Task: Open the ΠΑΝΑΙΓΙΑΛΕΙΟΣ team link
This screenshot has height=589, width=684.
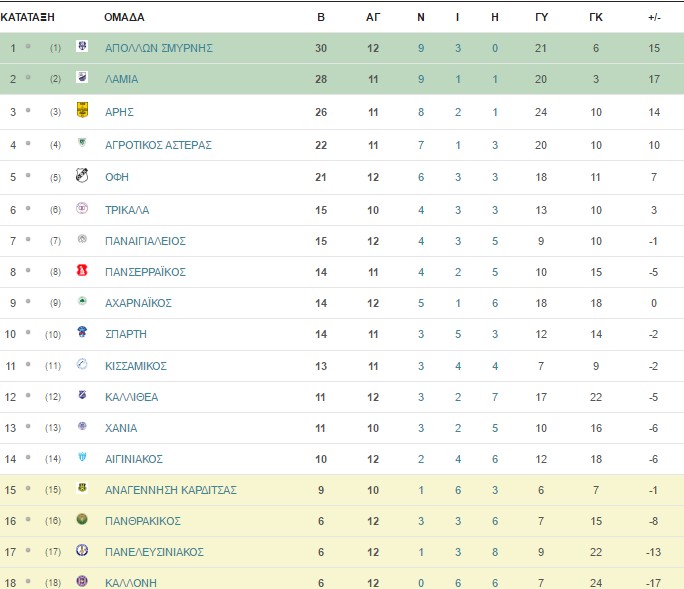Action: point(145,241)
